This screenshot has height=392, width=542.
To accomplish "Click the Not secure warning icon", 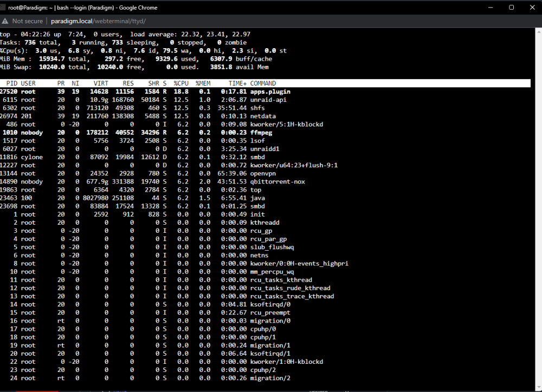I will point(5,21).
